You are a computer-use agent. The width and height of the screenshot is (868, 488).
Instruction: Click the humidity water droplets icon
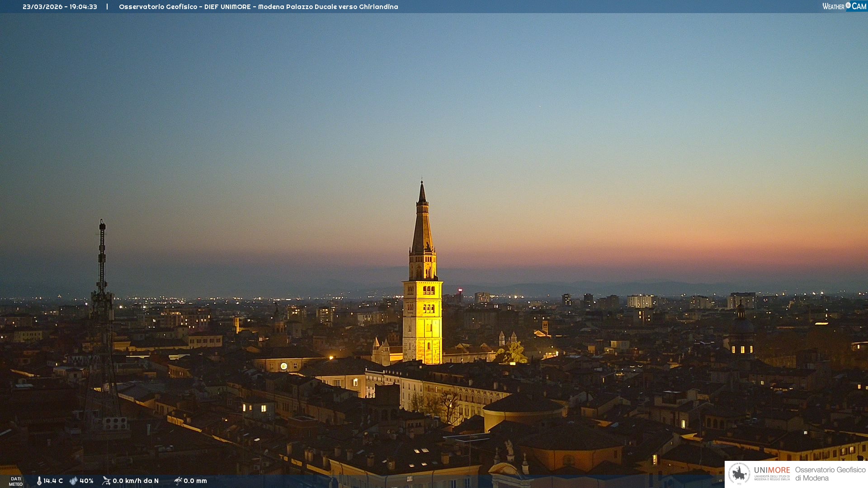click(73, 481)
